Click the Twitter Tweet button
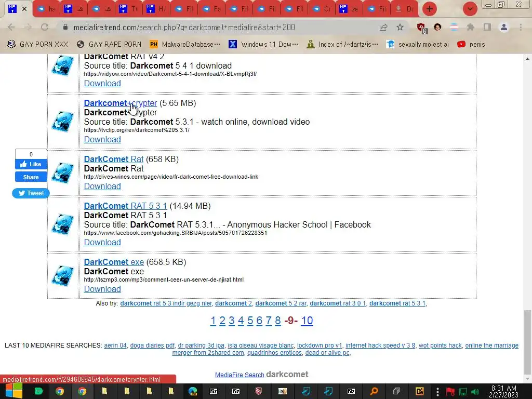Screen dimensions: 532x399 [x=31, y=193]
